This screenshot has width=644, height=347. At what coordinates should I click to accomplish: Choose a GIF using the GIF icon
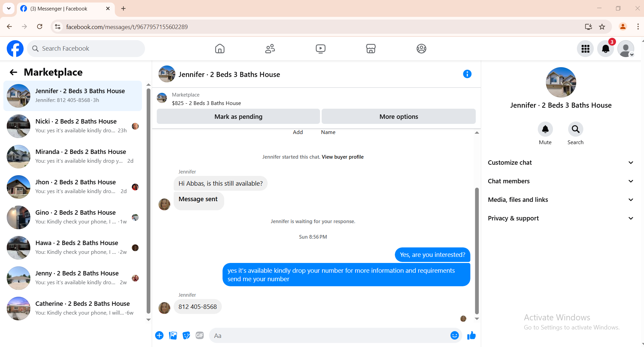click(200, 336)
